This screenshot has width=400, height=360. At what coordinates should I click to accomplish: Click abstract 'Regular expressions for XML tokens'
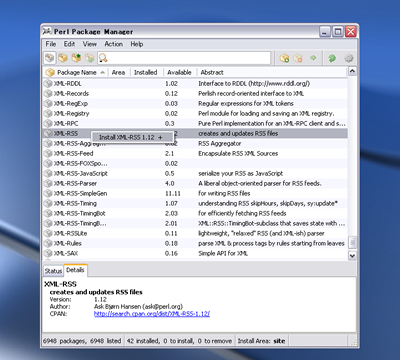[x=246, y=103]
